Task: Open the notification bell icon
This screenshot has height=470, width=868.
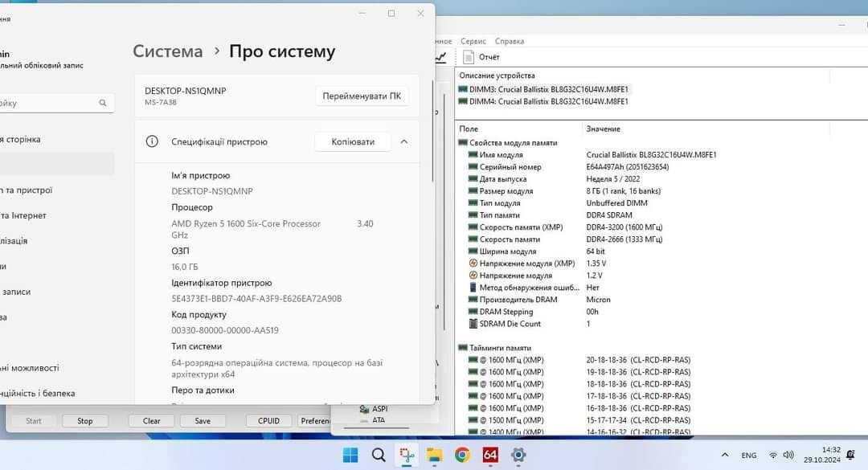Action: 851,455
